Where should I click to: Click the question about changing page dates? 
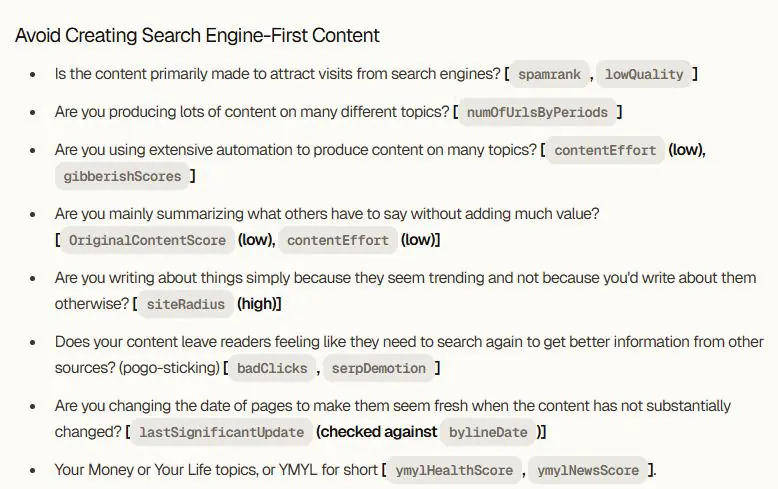pyautogui.click(x=392, y=406)
